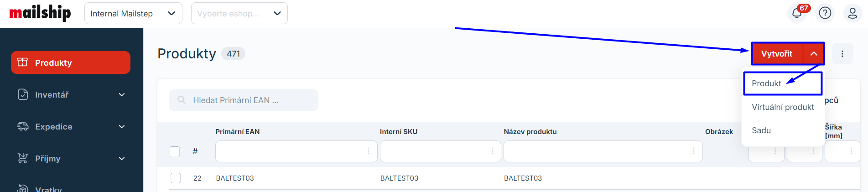The image size is (868, 192).
Task: Click the search magnifier icon
Action: tap(182, 100)
